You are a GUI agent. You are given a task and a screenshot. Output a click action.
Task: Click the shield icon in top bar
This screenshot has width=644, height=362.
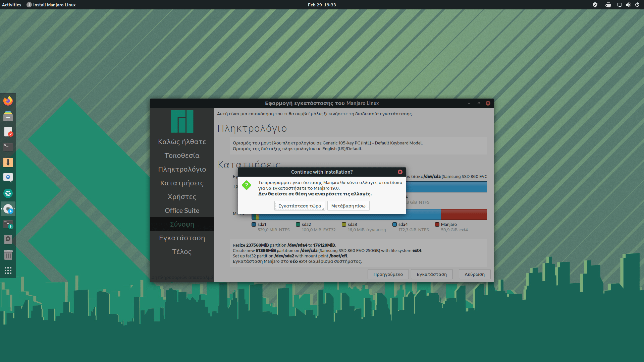click(x=595, y=5)
